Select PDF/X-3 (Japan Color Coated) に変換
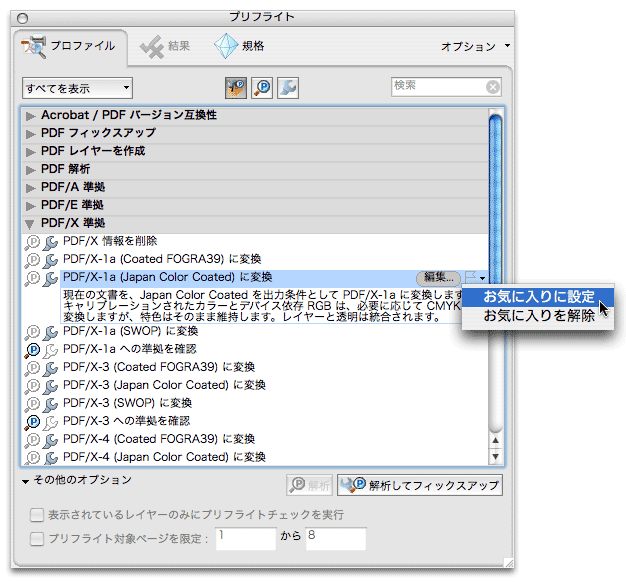The height and width of the screenshot is (582, 626). [164, 385]
